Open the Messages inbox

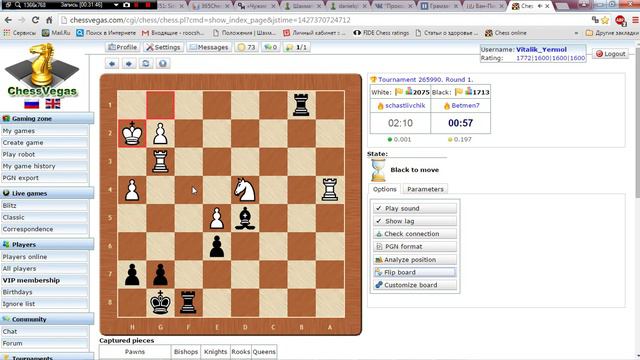click(209, 47)
